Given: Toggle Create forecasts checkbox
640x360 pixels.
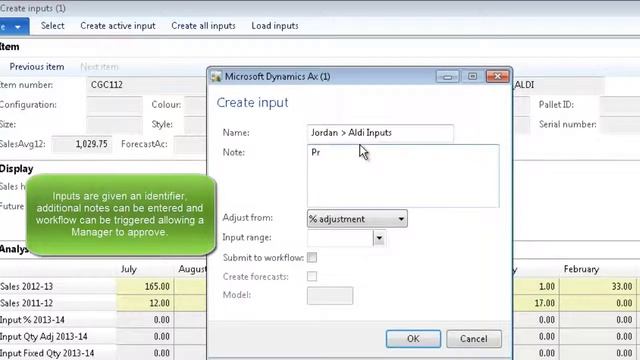Looking at the screenshot, I should [x=312, y=276].
